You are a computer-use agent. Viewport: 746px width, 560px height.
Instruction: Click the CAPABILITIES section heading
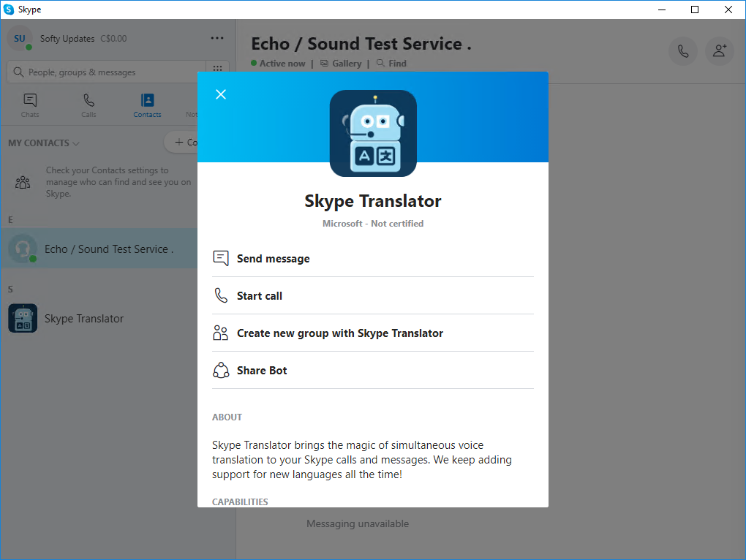[240, 502]
